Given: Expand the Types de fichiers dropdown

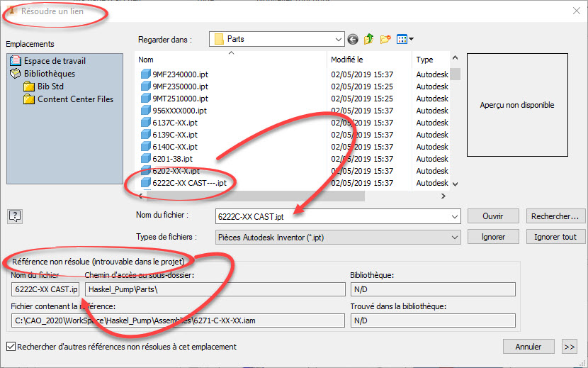Looking at the screenshot, I should point(453,237).
